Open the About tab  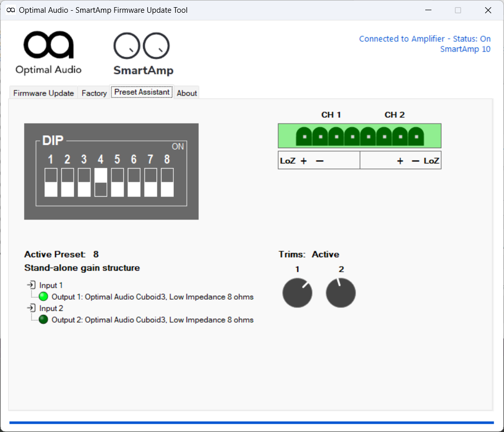(x=187, y=93)
